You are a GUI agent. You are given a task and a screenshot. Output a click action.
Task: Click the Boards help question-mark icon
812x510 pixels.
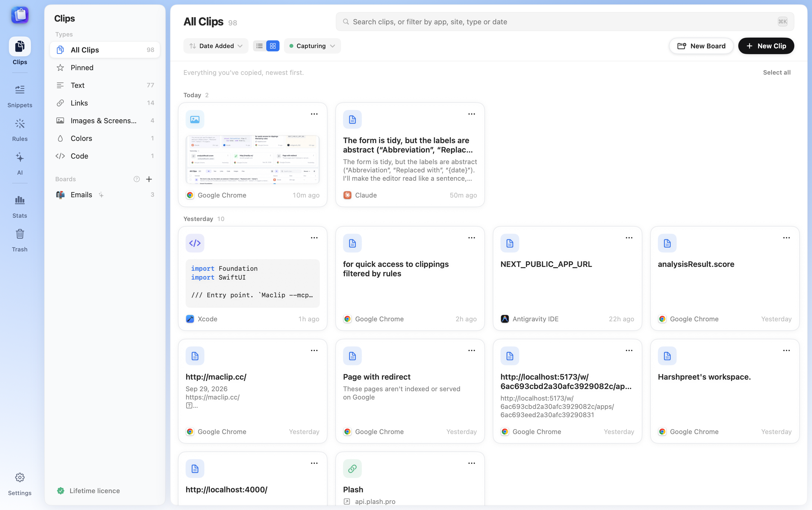click(136, 179)
